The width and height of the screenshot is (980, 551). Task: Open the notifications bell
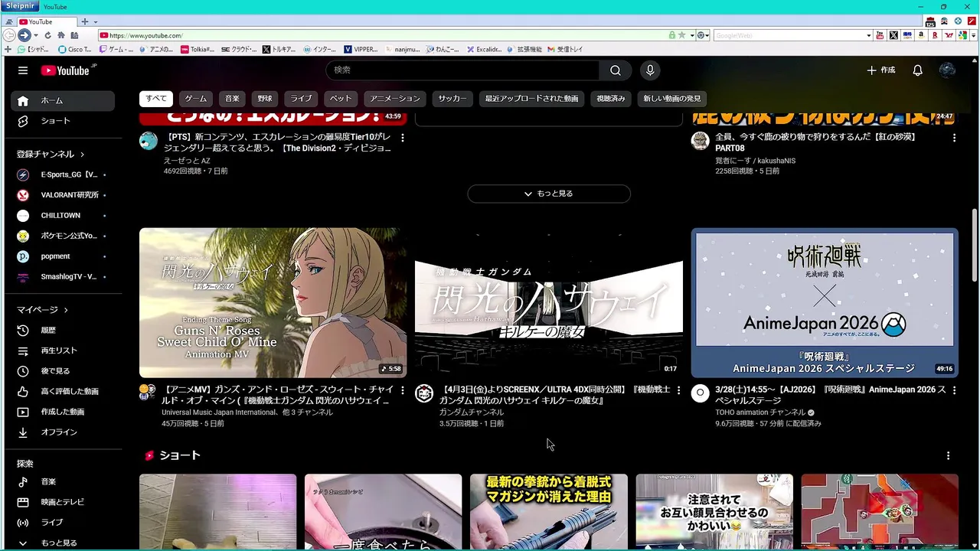click(917, 70)
